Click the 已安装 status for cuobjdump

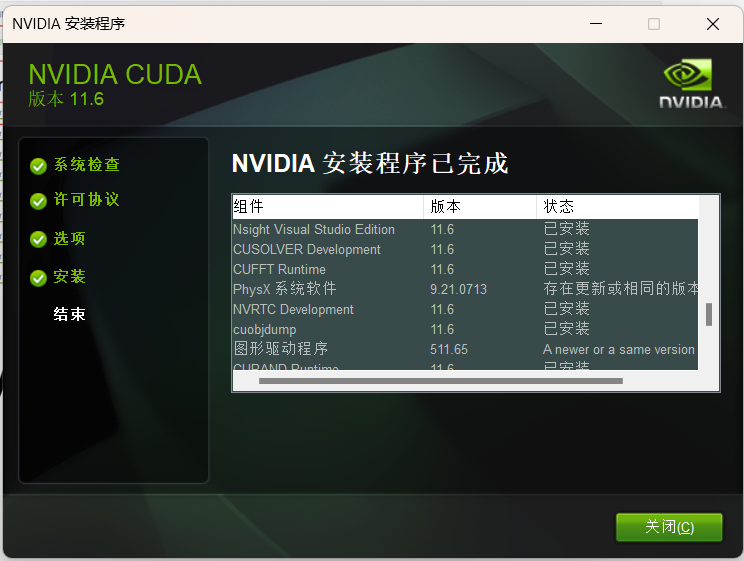pos(567,329)
